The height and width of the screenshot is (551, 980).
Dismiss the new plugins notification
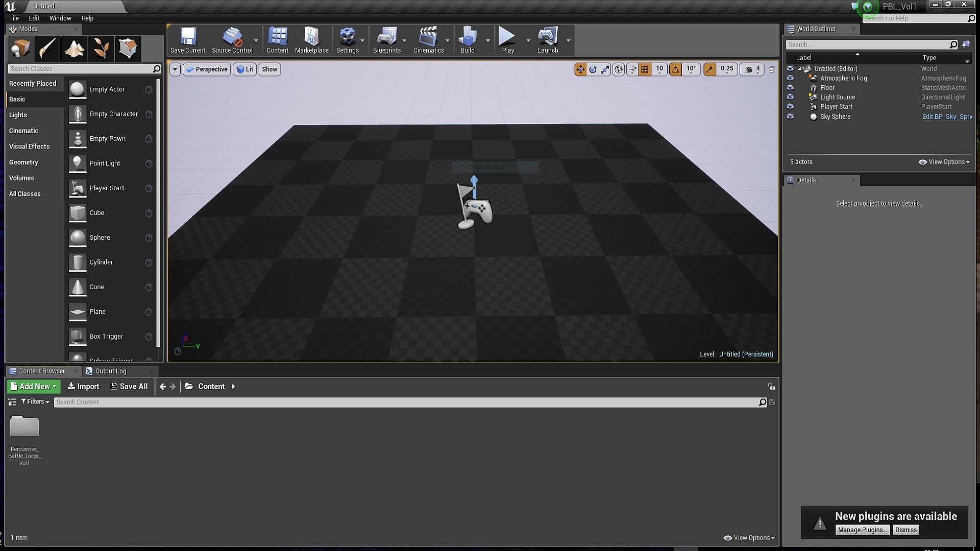coord(906,530)
